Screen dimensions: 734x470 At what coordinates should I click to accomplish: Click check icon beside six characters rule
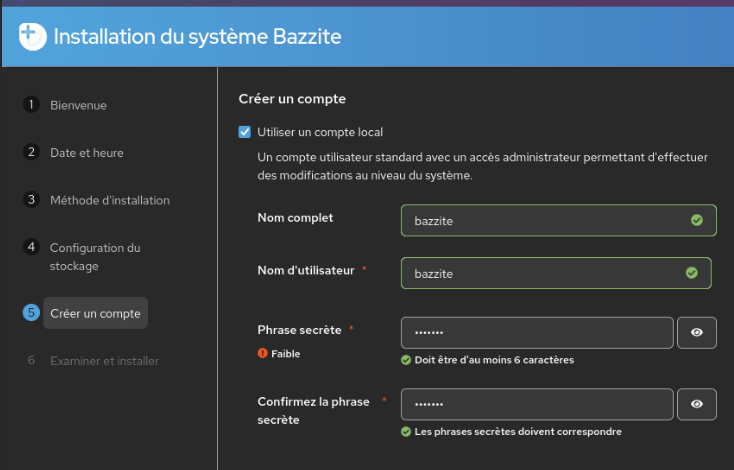(x=406, y=360)
